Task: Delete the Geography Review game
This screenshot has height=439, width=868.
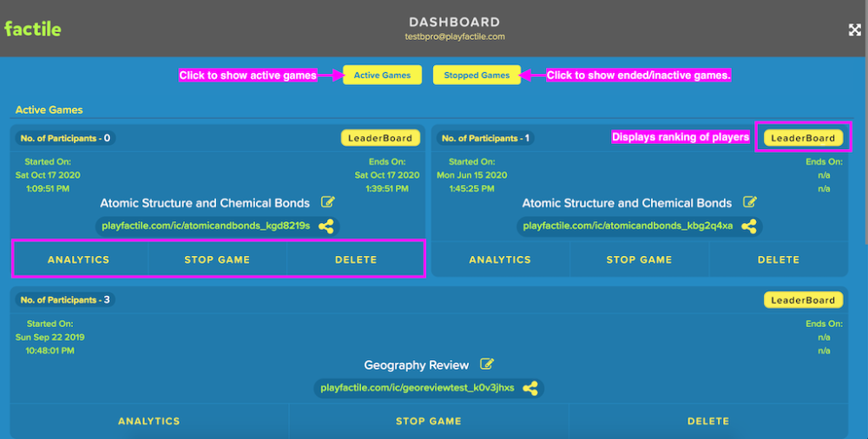Action: tap(708, 421)
